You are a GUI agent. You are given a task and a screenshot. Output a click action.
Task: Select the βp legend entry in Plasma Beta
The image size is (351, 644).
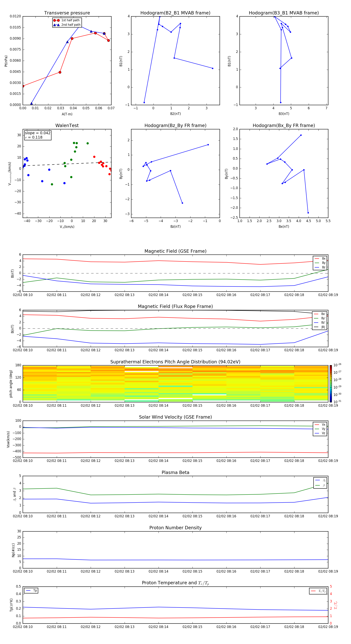pos(320,480)
